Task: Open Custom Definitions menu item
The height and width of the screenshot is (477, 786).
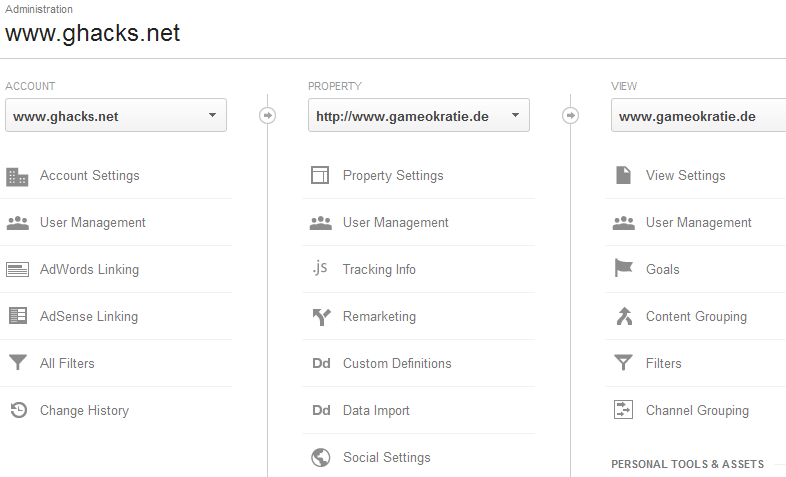Action: pos(397,364)
